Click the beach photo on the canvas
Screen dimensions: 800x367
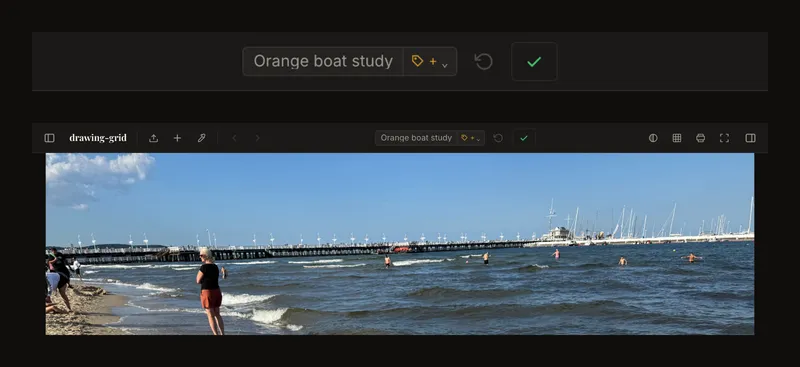point(400,244)
